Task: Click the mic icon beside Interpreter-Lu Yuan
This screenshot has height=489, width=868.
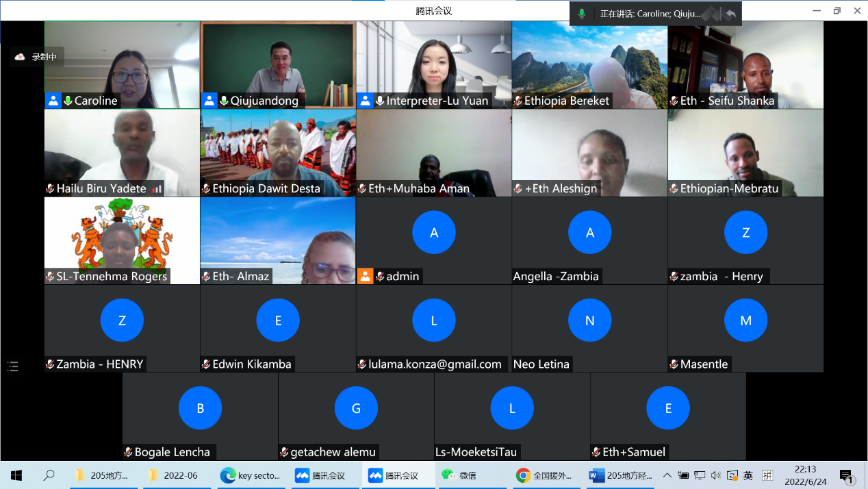Action: (x=380, y=101)
